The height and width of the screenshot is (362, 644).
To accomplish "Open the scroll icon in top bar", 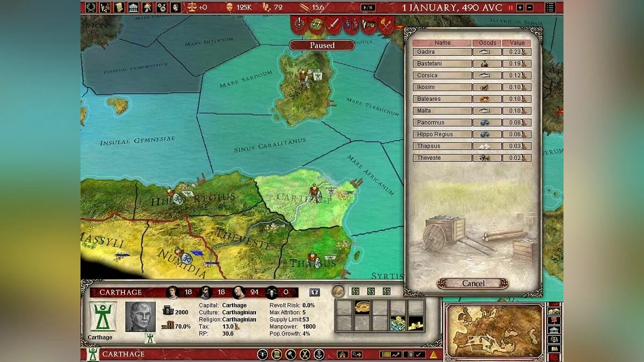I will [x=119, y=7].
